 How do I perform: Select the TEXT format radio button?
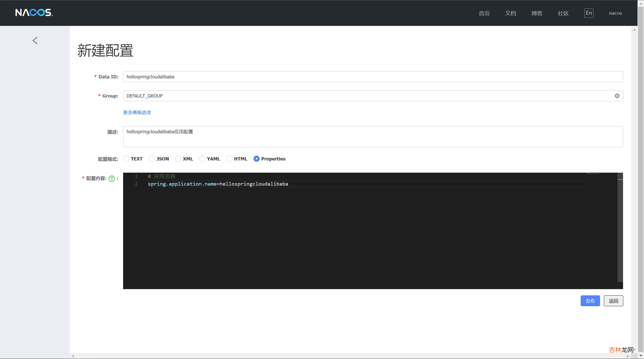[x=126, y=159]
